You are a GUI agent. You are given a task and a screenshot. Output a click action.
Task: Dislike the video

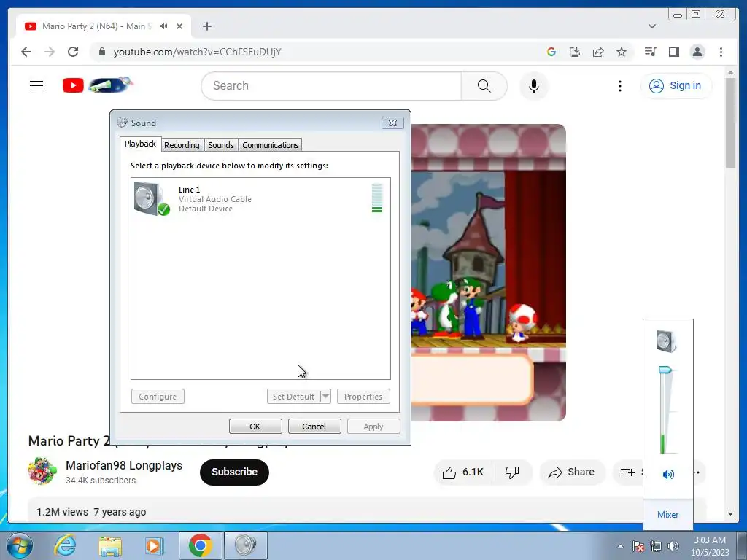coord(512,472)
